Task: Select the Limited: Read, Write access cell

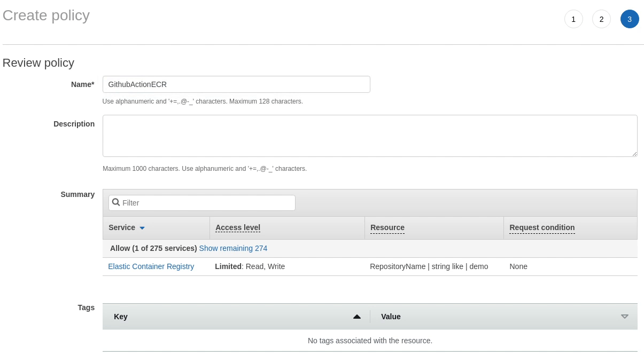Action: (x=249, y=266)
